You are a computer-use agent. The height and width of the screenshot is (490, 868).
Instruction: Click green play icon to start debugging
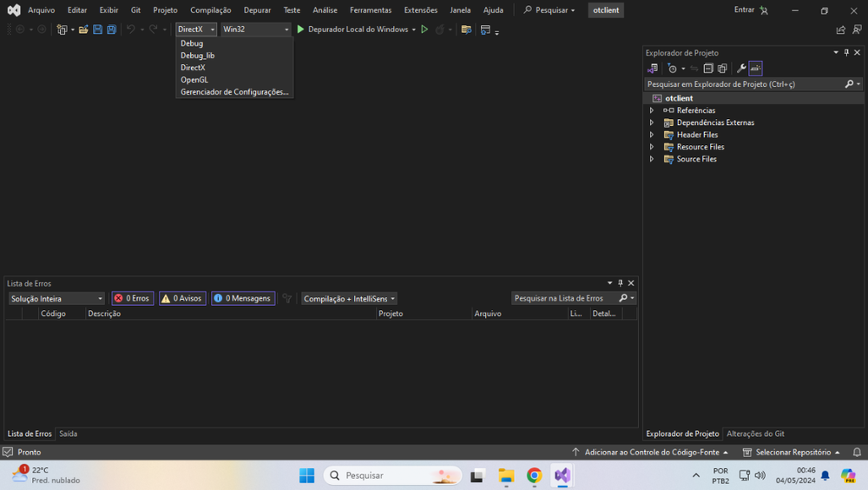pyautogui.click(x=301, y=30)
